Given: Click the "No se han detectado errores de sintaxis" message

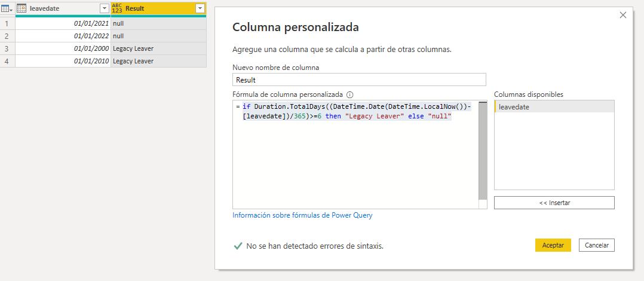Looking at the screenshot, I should (x=315, y=246).
